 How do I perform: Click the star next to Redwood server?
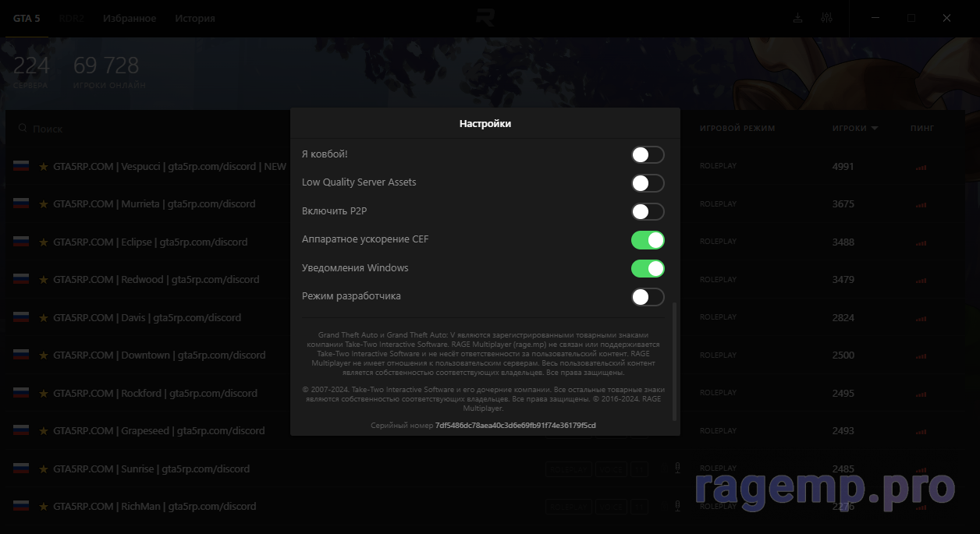44,280
